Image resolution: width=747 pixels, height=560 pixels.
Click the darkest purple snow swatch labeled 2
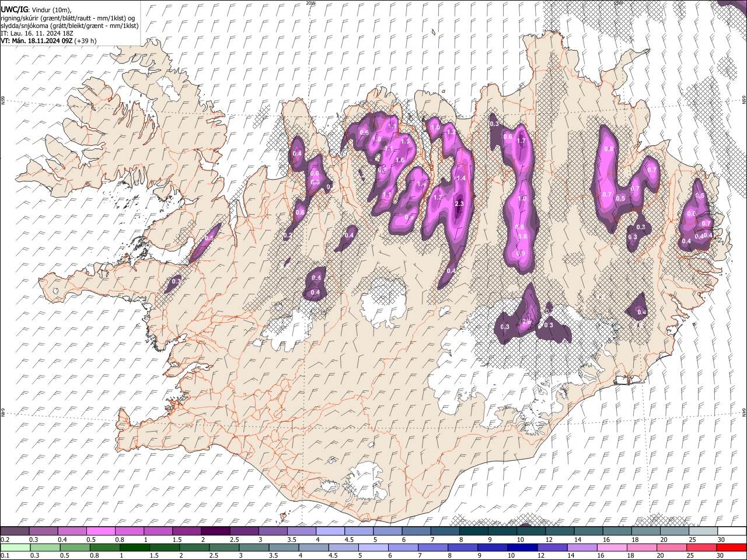pyautogui.click(x=215, y=531)
